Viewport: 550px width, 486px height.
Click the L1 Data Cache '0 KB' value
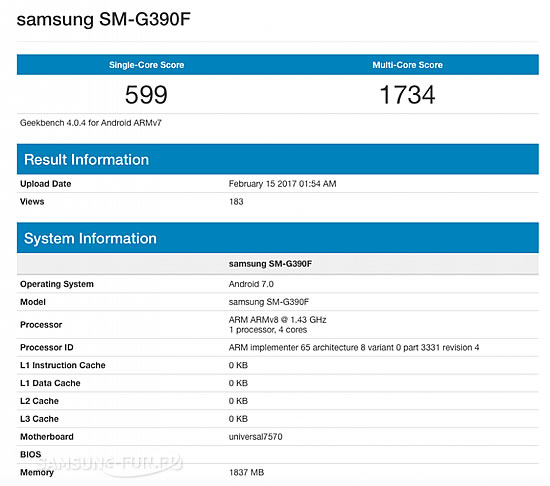[238, 383]
